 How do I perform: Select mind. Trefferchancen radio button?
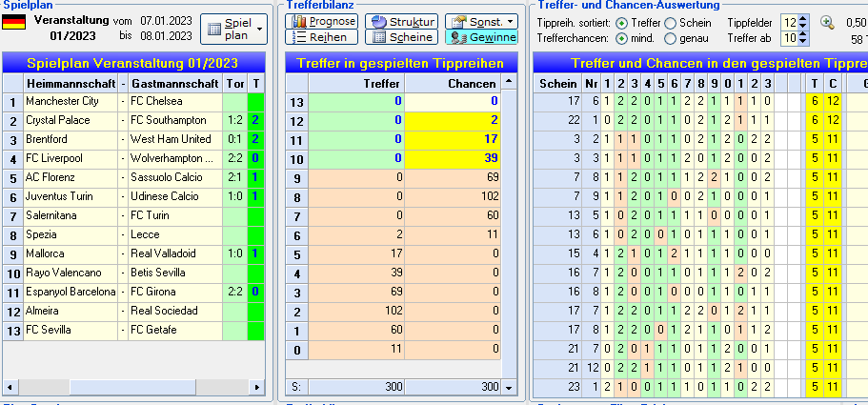click(622, 39)
